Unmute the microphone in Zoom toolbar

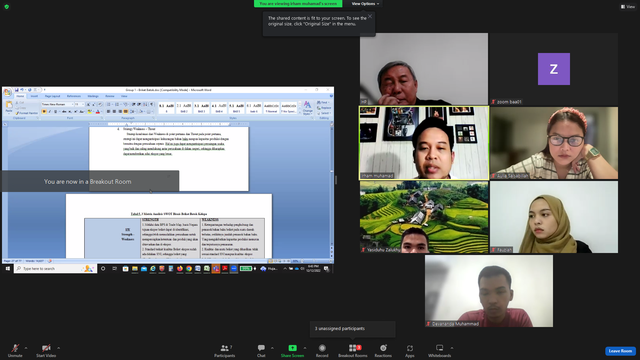point(15,350)
